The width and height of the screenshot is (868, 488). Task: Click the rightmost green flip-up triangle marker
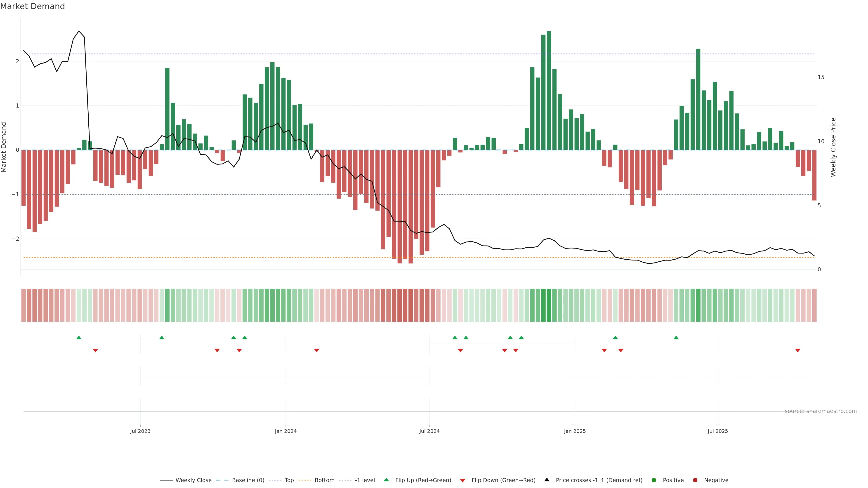tap(676, 338)
